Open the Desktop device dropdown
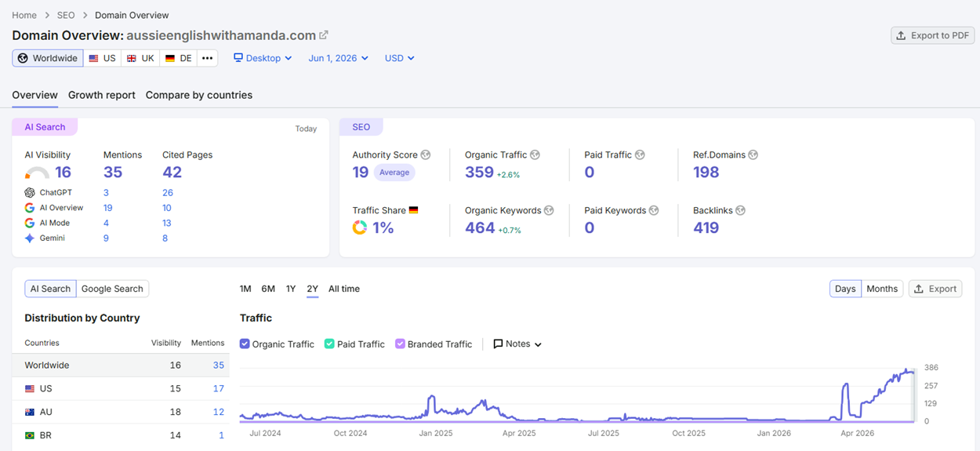Viewport: 980px width, 451px height. (263, 58)
